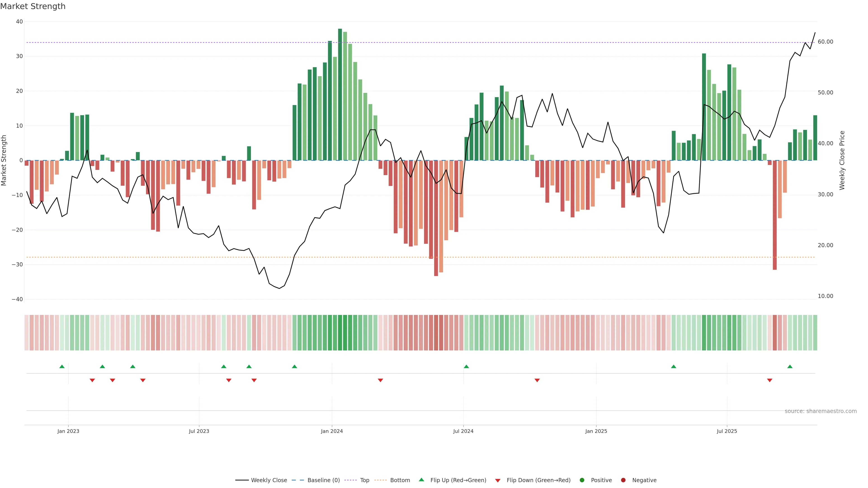Click the Weekly Close Price axis title

[842, 160]
